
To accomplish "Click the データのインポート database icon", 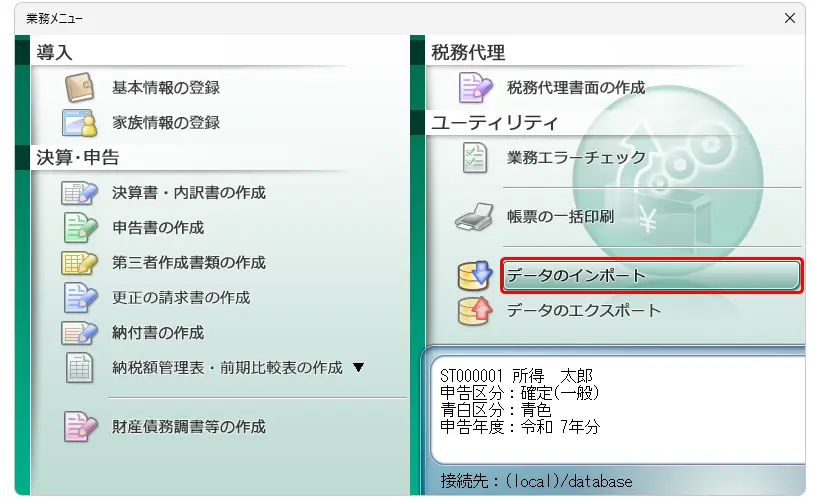I will pos(475,276).
